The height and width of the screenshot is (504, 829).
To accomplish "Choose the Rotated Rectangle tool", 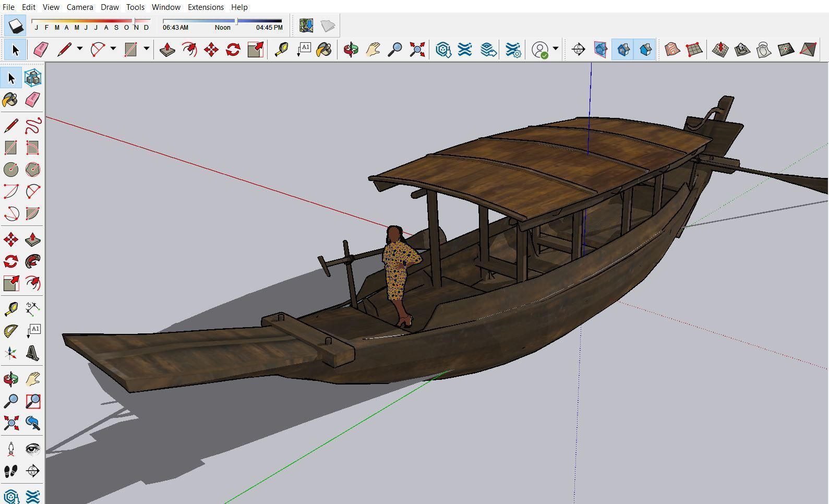I will pyautogui.click(x=33, y=148).
